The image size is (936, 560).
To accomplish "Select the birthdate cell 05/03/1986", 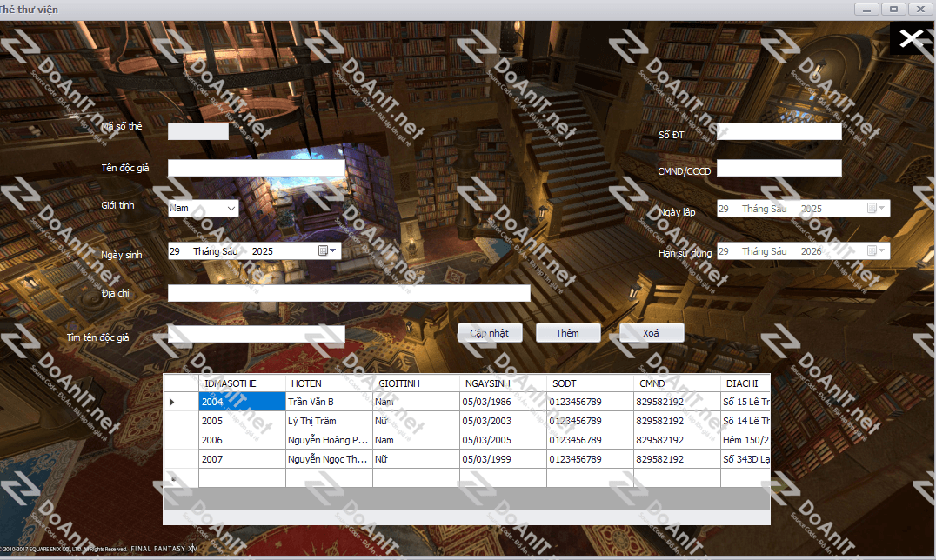I will [503, 402].
